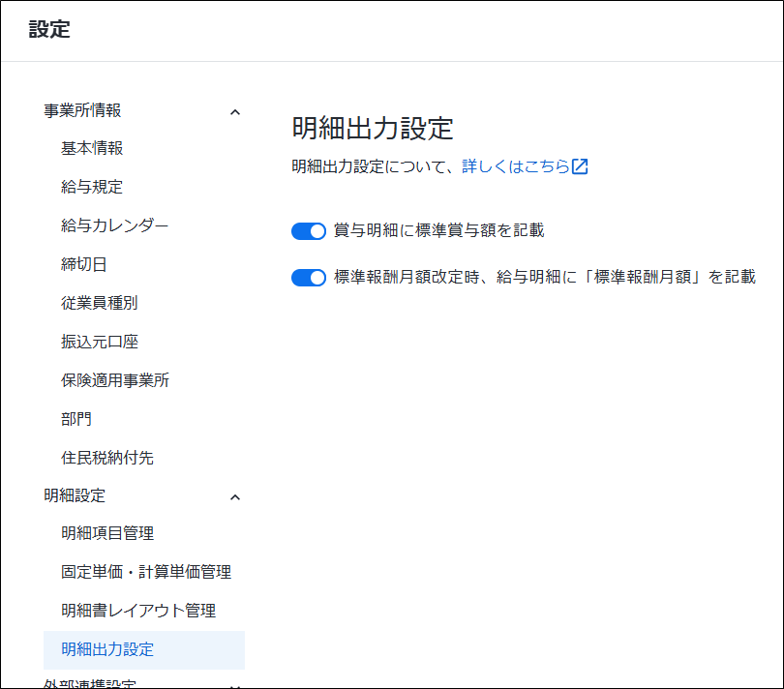Open 保険適用事業所 in the sidebar
This screenshot has height=689, width=784.
pyautogui.click(x=115, y=380)
